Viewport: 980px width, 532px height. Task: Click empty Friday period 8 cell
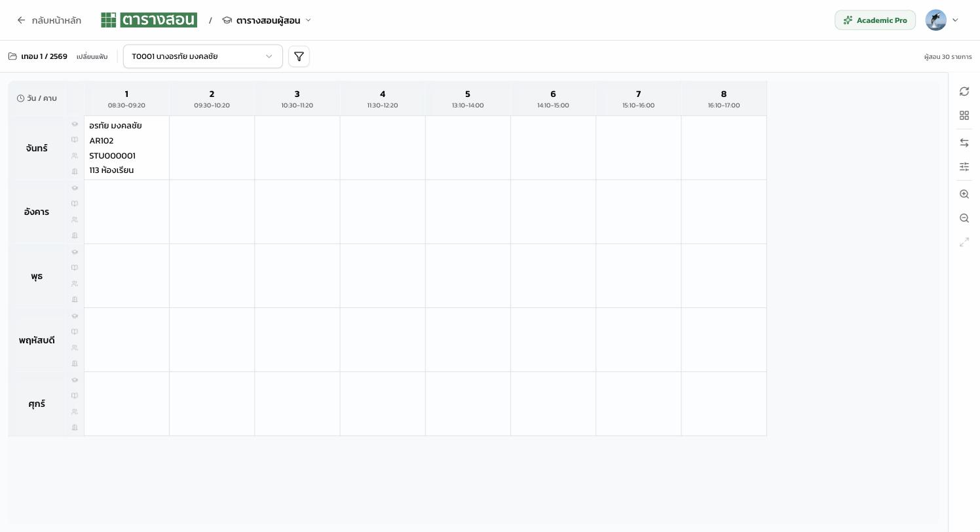(724, 404)
